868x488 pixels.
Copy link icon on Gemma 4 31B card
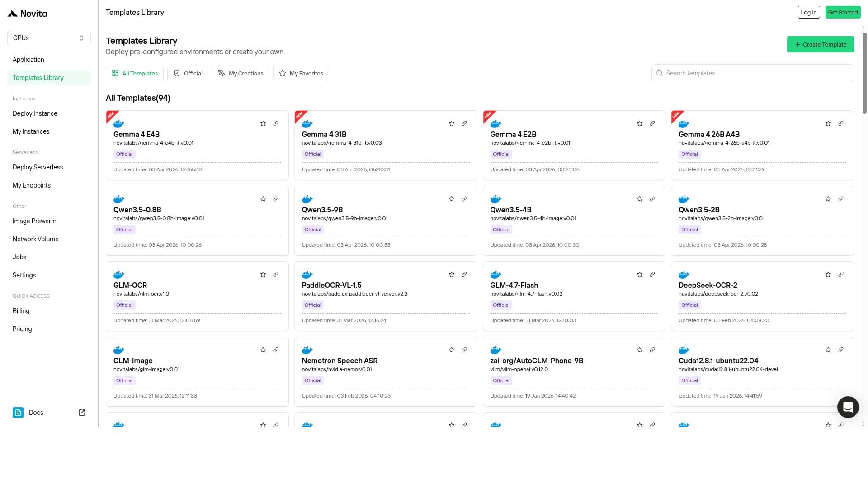[x=464, y=123]
